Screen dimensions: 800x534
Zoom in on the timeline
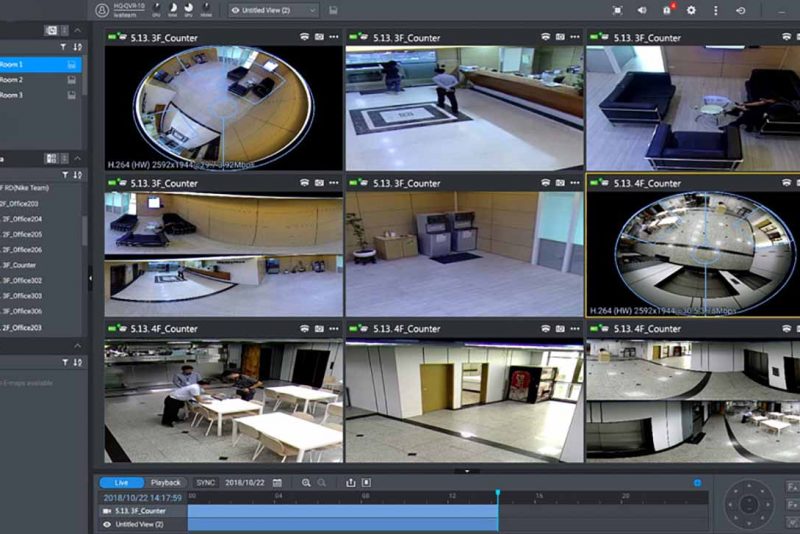(x=306, y=482)
